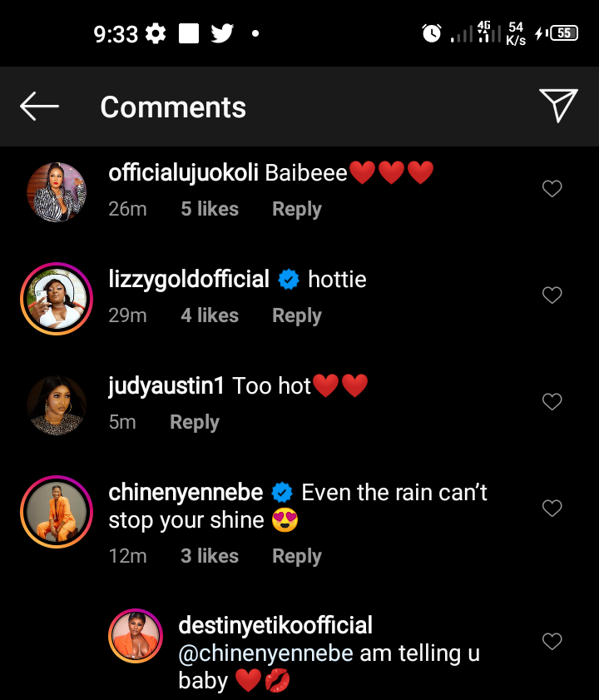
Task: Like chinenyennebe's comment with the heart
Action: [x=552, y=508]
